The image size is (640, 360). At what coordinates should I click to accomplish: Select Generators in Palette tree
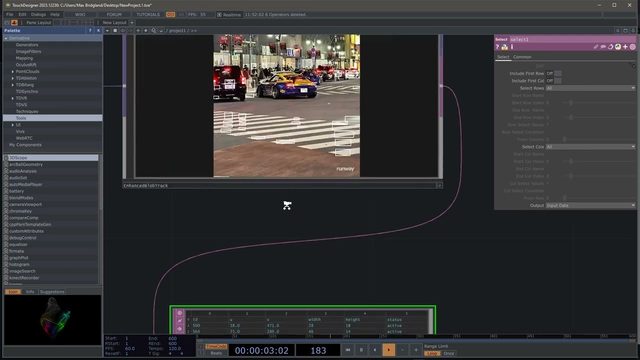(27, 45)
